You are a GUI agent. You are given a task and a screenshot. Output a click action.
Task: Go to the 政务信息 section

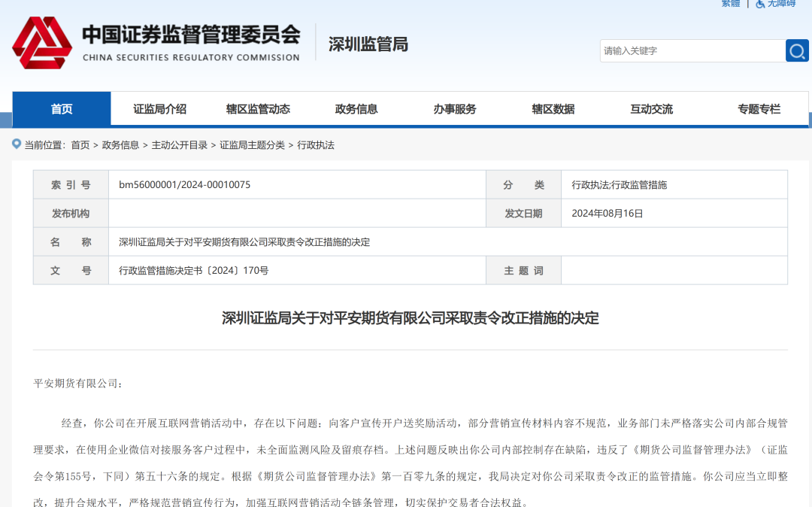tap(356, 109)
